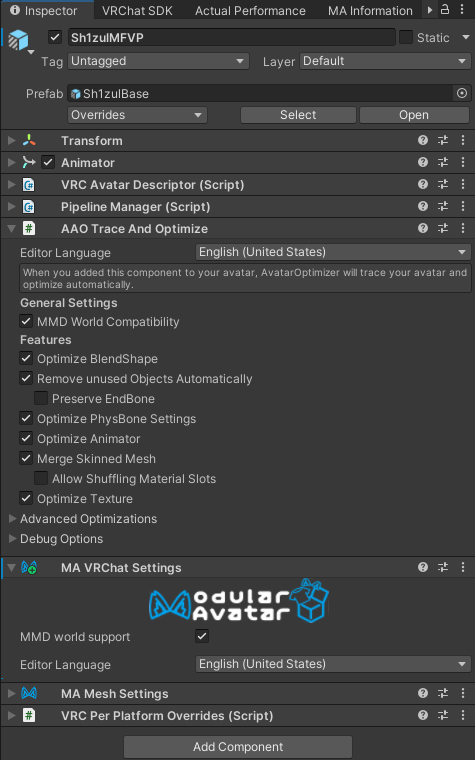Open AAO Trace And Optimize kebab menu
The image size is (475, 760).
462,228
